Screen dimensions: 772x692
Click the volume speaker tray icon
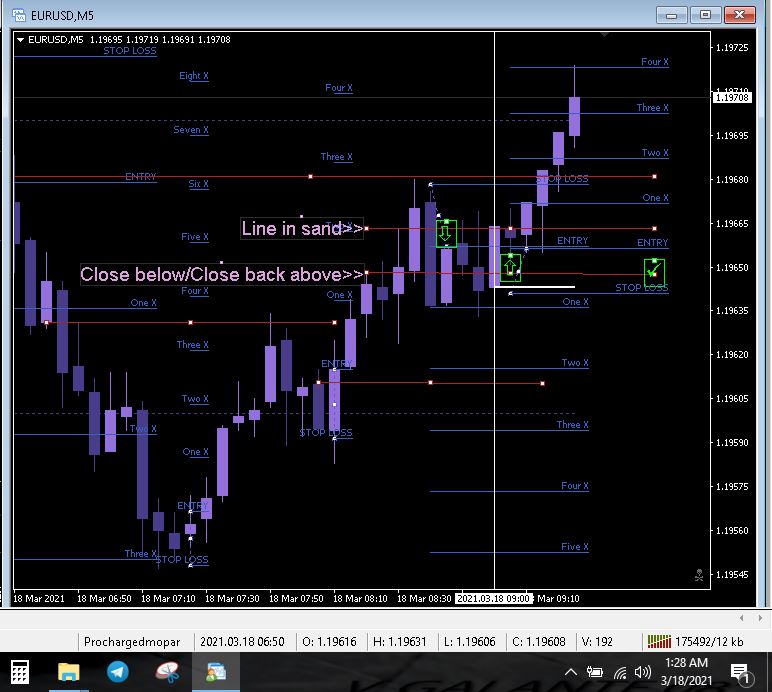pos(643,671)
